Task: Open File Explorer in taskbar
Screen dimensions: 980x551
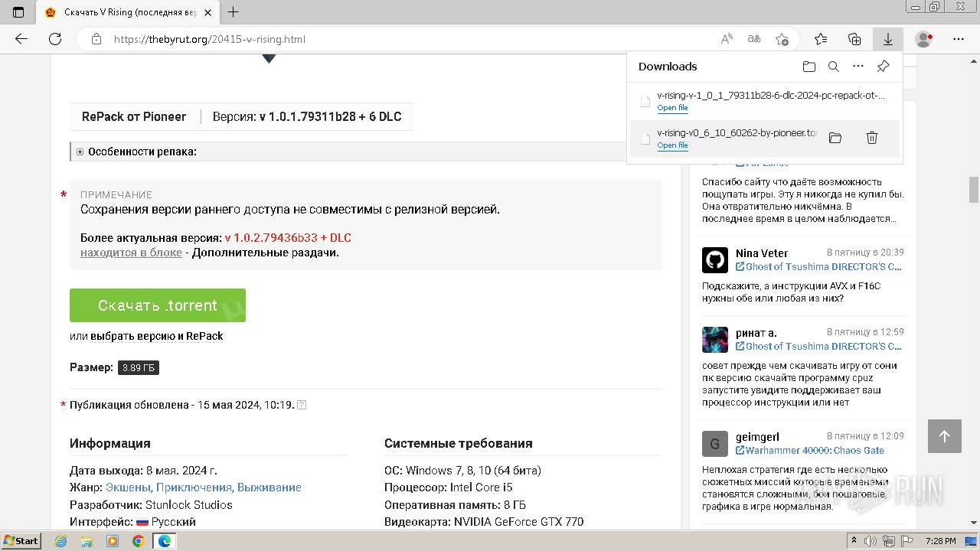Action: pyautogui.click(x=87, y=541)
